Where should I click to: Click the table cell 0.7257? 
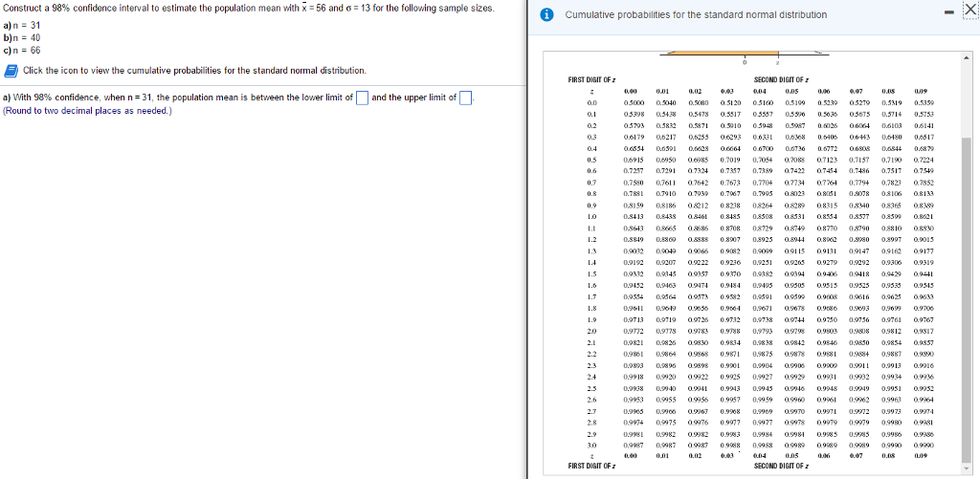point(634,171)
